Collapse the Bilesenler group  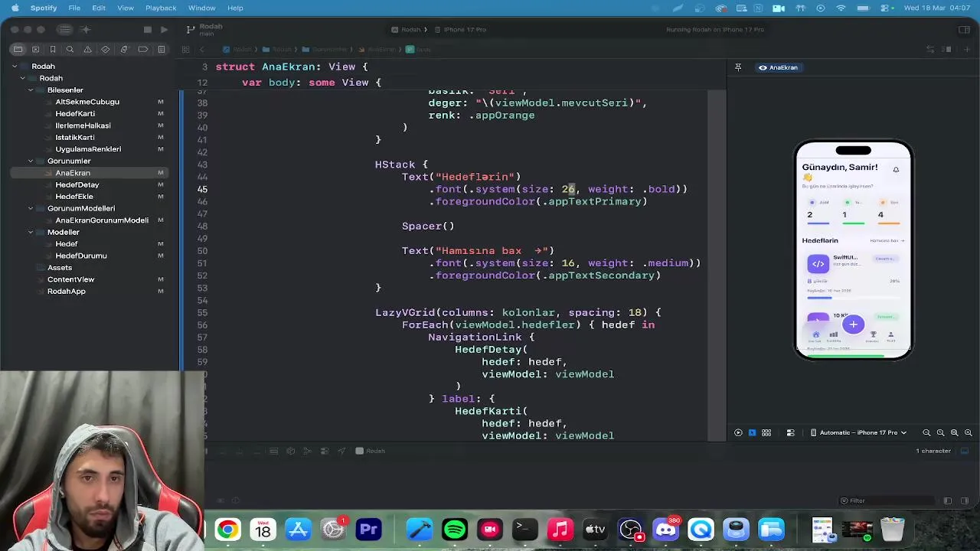coord(31,90)
